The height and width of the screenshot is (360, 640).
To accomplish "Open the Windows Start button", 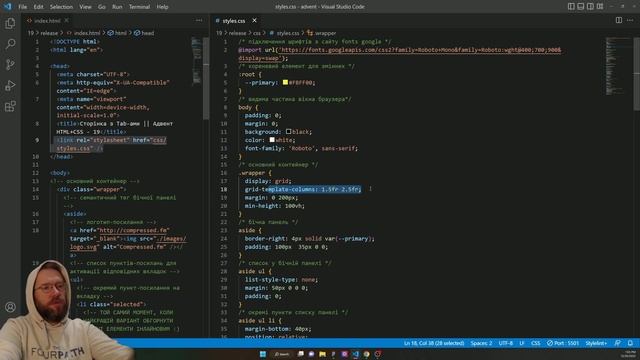I will point(262,354).
